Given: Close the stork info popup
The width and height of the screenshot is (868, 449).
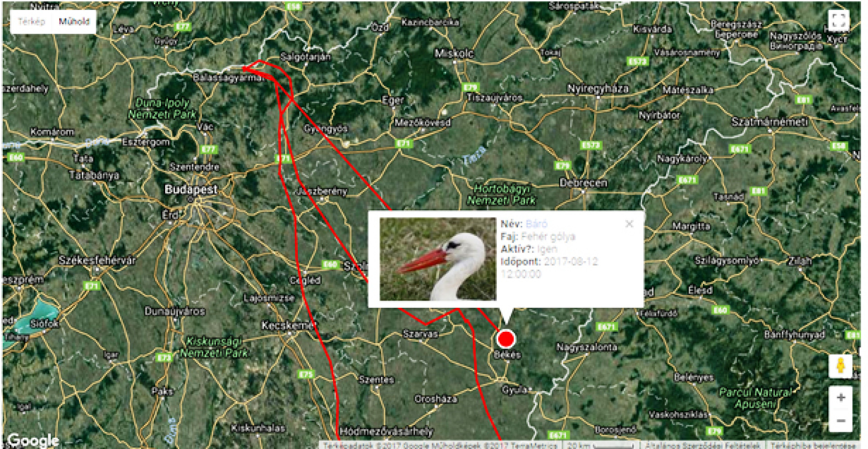Looking at the screenshot, I should click(x=629, y=224).
